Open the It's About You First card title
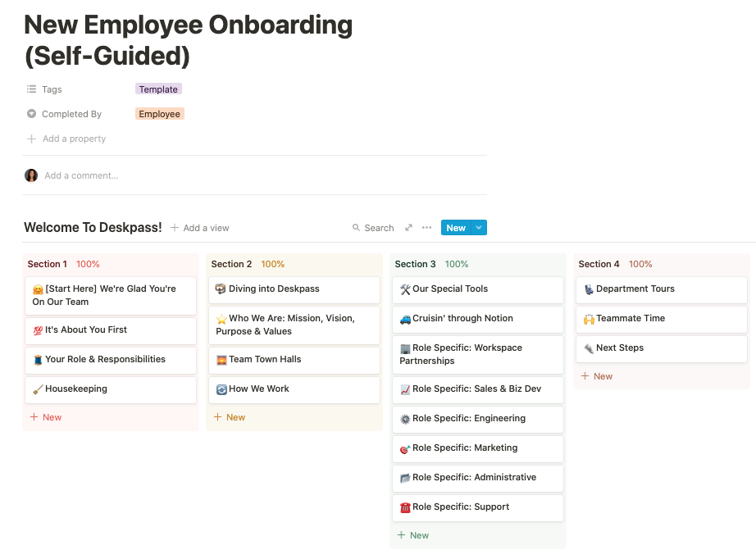The width and height of the screenshot is (756, 550). tap(86, 330)
